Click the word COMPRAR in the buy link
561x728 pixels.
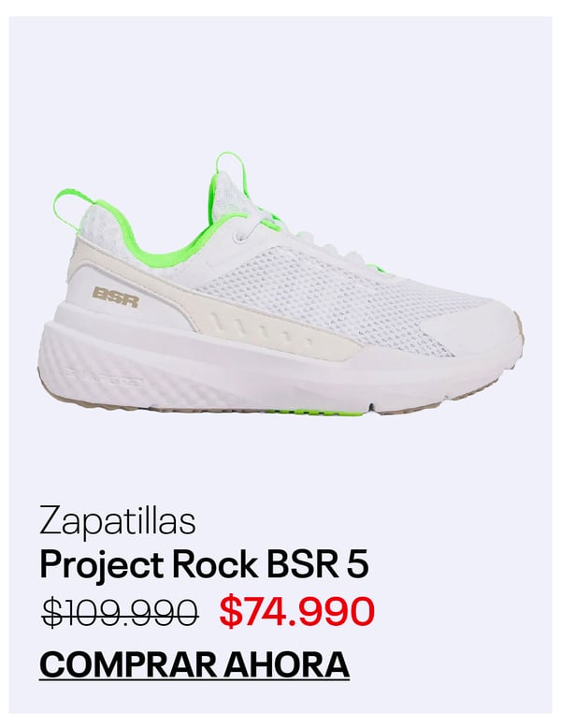point(128,664)
